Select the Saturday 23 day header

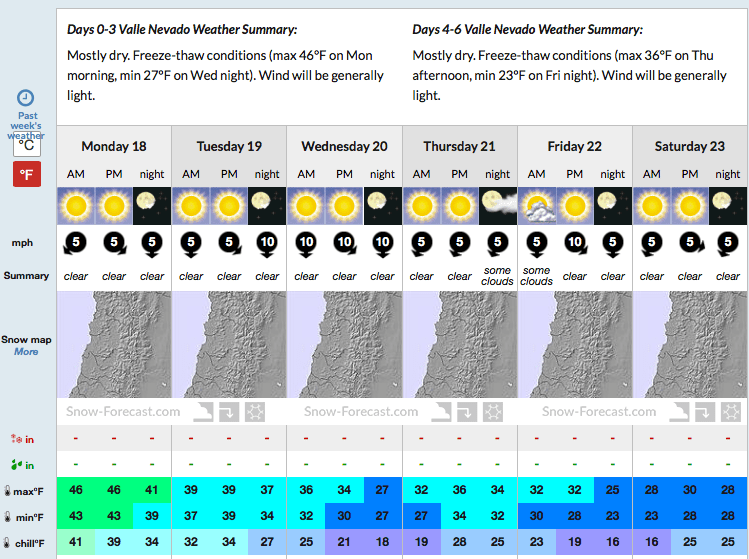pos(690,146)
